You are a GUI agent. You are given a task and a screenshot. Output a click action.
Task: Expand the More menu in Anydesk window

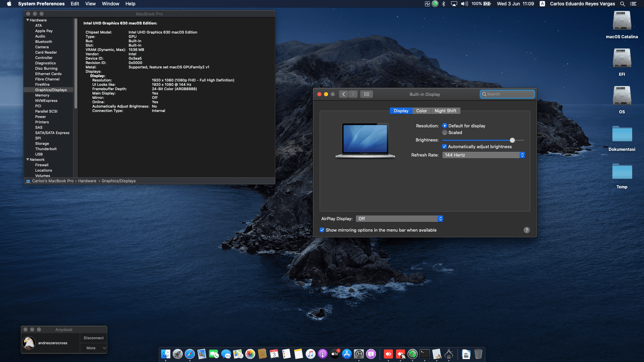point(95,348)
